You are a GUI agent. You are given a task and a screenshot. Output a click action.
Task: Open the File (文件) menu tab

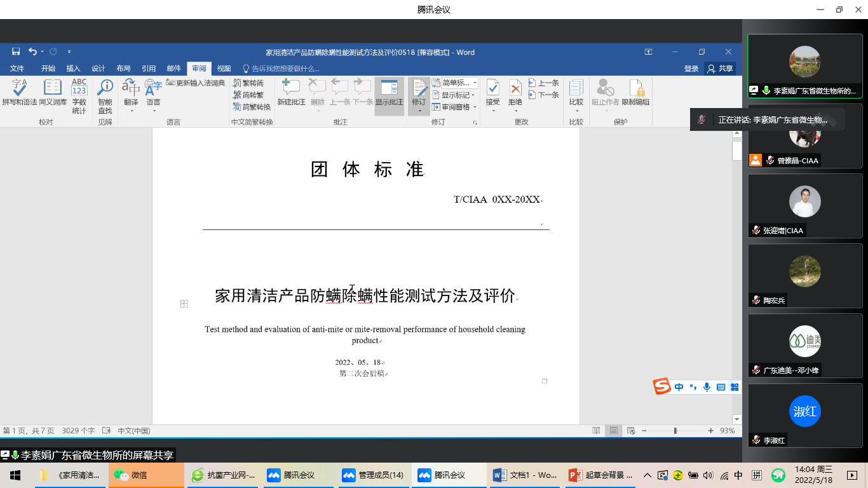click(x=17, y=69)
